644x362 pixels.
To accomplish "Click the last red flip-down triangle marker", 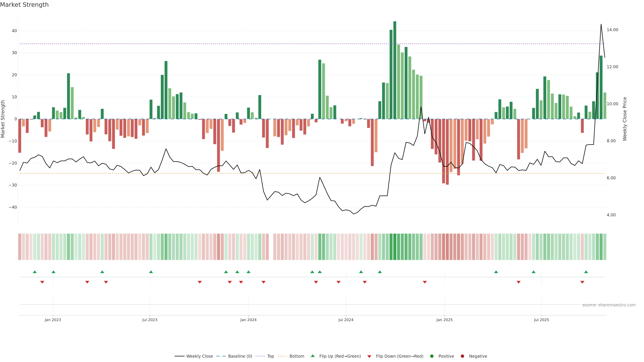I will [582, 282].
